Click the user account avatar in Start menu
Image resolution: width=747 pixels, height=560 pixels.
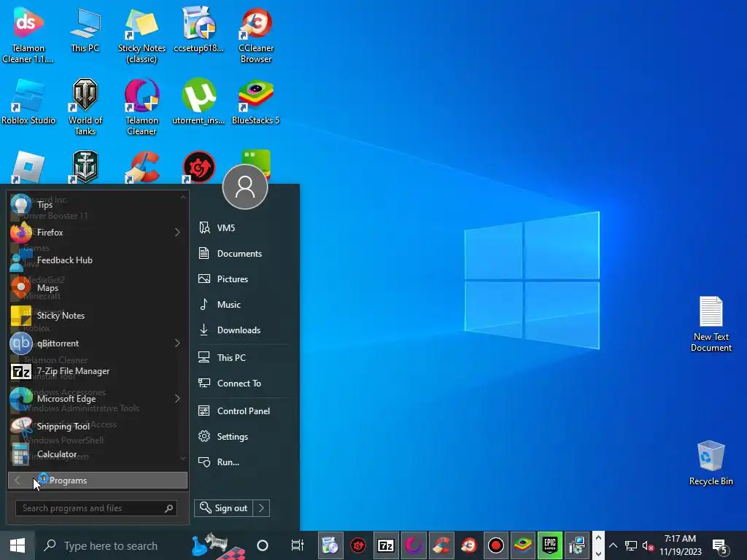click(x=245, y=187)
